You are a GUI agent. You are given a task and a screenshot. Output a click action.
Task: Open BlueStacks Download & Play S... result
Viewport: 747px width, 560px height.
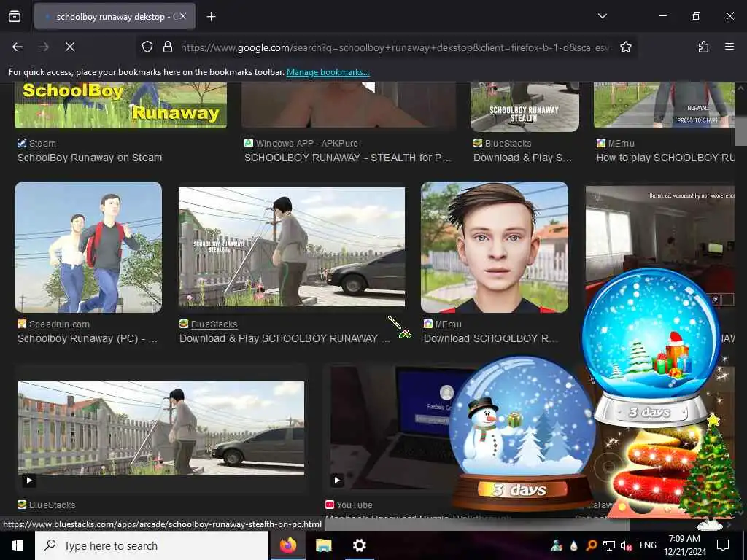(522, 157)
